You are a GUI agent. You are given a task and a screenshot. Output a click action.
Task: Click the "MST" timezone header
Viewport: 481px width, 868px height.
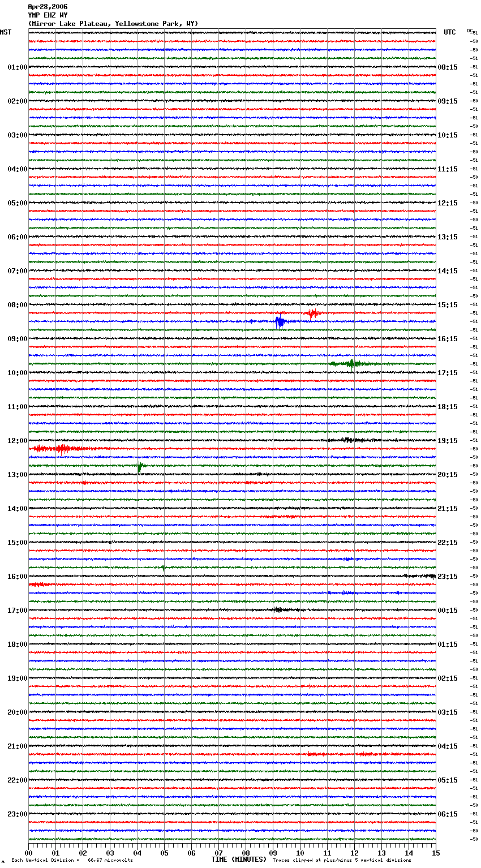(6, 32)
